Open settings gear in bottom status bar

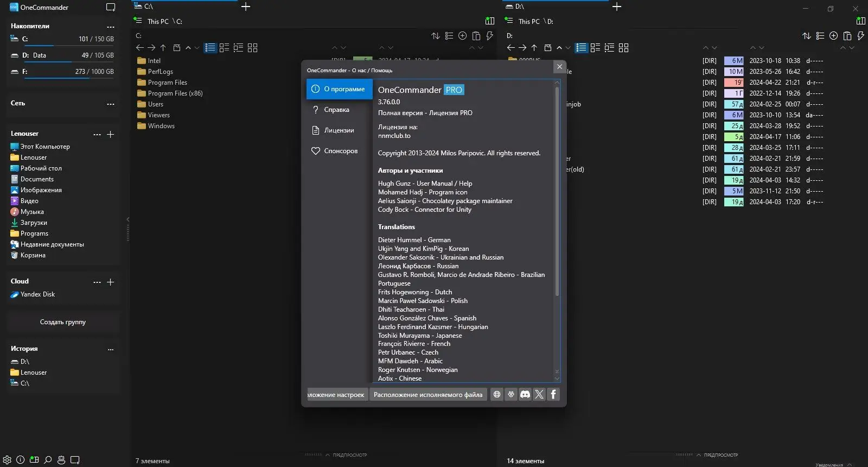coord(7,459)
